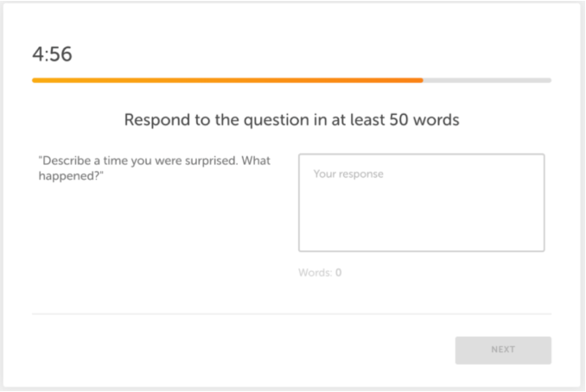Image resolution: width=586 pixels, height=392 pixels.
Task: Click the Describe a time you were surprised prompt
Action: tap(155, 168)
